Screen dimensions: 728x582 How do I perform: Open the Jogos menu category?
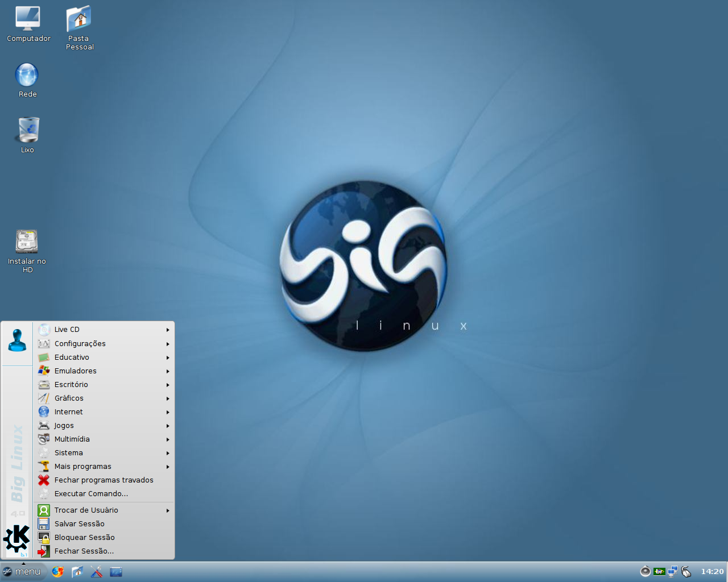104,426
